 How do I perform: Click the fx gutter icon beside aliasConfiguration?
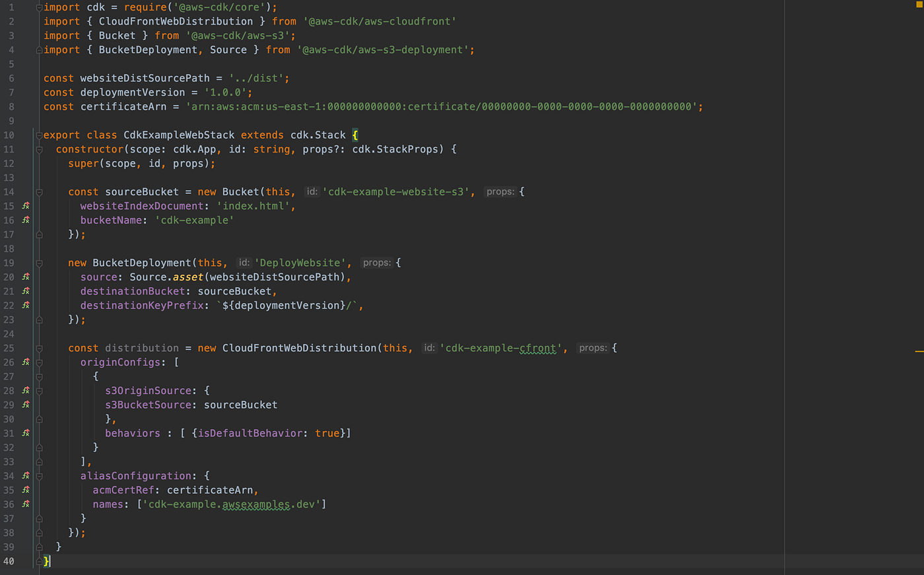click(x=25, y=475)
